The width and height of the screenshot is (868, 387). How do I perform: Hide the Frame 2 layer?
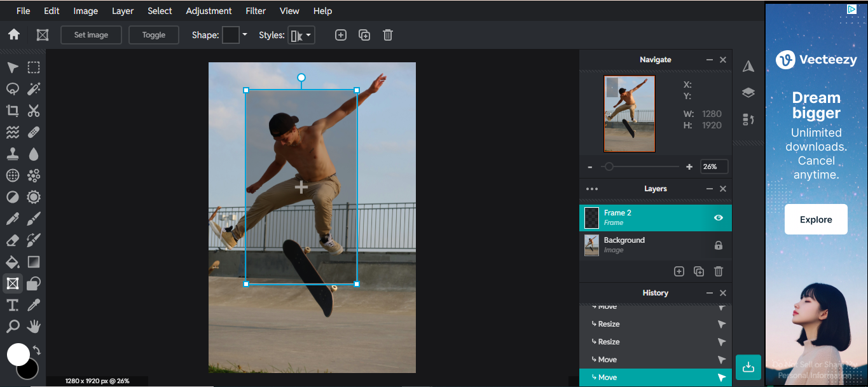pyautogui.click(x=717, y=217)
